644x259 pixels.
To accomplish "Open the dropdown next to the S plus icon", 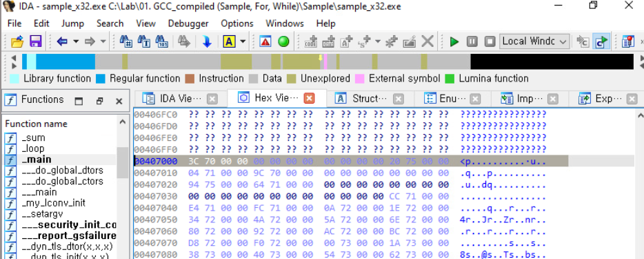I will [x=377, y=41].
